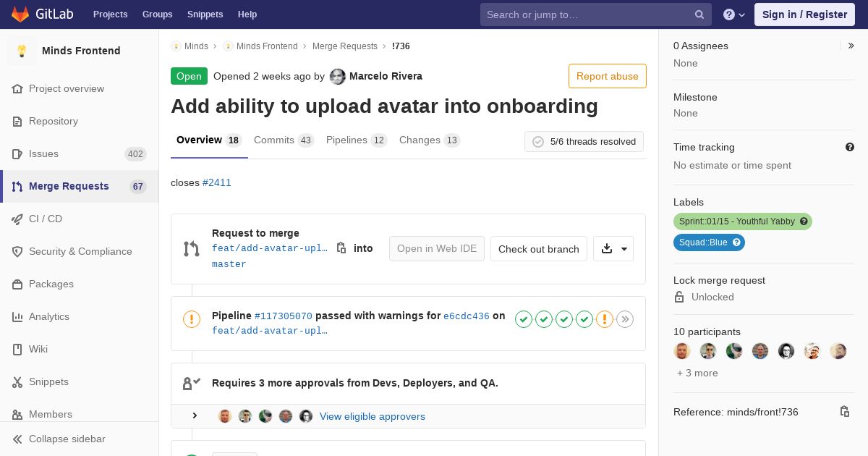The image size is (868, 456).
Task: Collapse sidebar link at bottom
Action: [x=80, y=439]
